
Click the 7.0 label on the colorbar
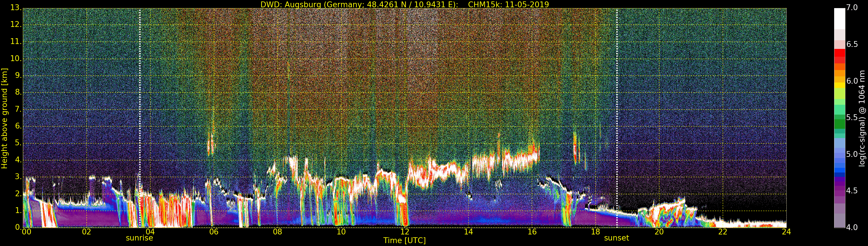tap(852, 8)
